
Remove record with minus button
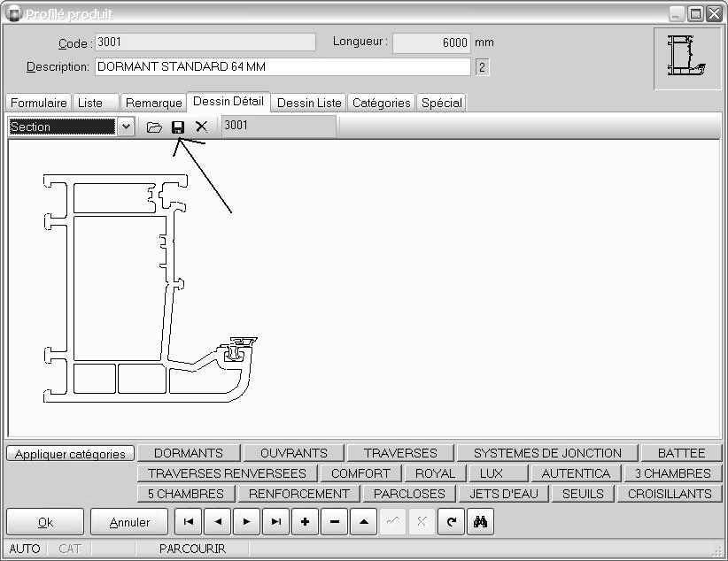[x=334, y=521]
